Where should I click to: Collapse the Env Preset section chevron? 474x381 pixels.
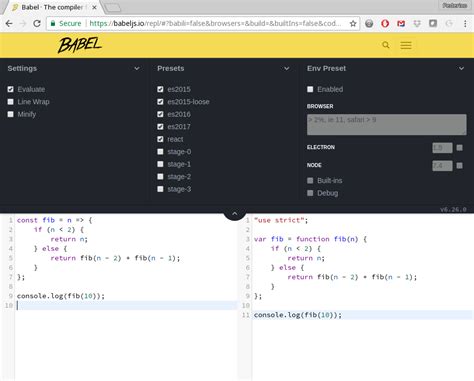(461, 68)
